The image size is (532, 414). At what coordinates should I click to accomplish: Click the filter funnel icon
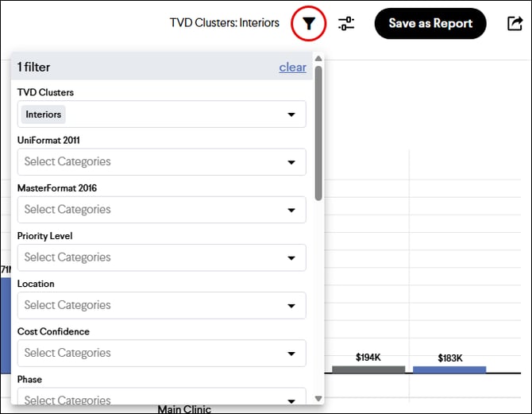click(x=308, y=24)
